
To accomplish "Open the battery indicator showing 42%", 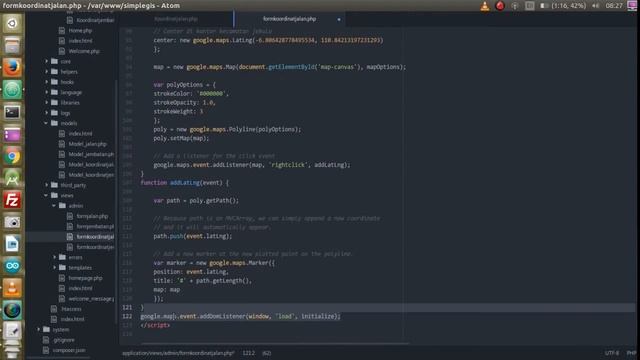I will click(563, 6).
